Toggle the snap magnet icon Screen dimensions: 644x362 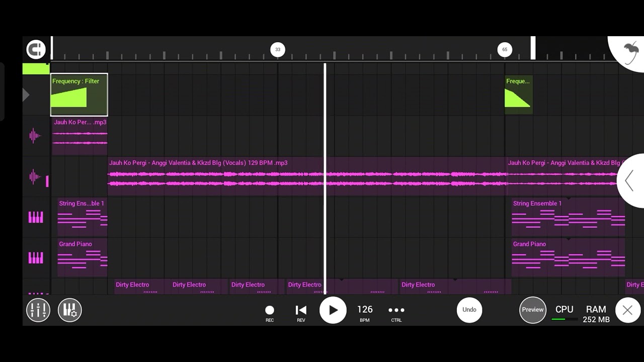(36, 49)
